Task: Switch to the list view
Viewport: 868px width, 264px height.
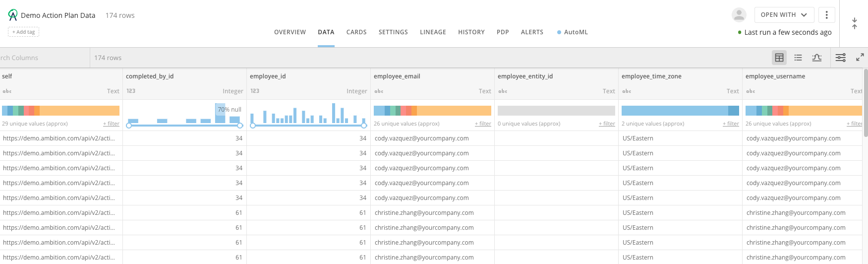Action: (x=798, y=58)
